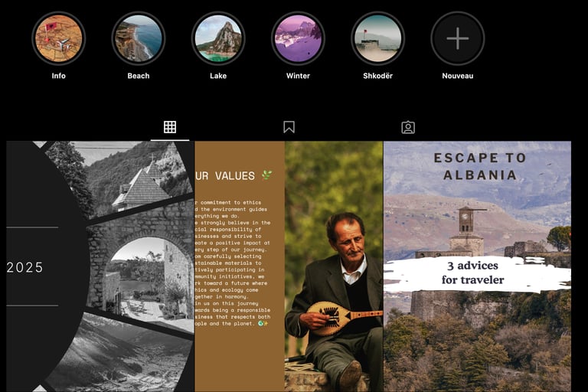Click the Info highlight label

pos(58,76)
